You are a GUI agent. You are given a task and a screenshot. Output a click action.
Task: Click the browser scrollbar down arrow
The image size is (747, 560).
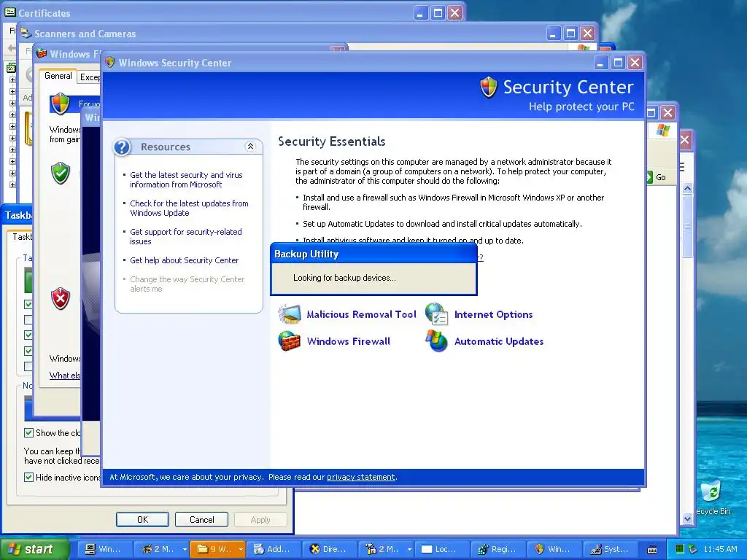[687, 518]
